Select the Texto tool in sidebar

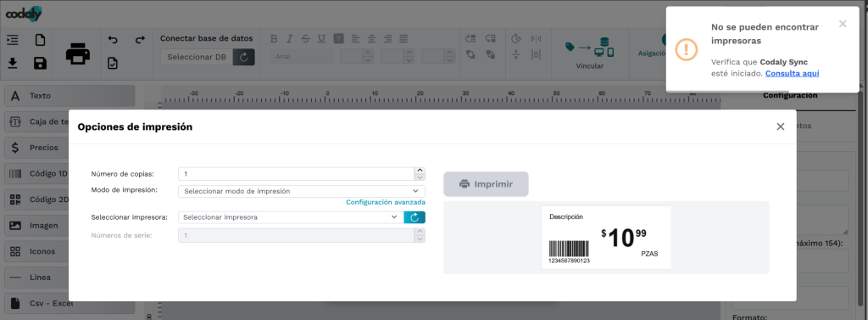(x=70, y=96)
